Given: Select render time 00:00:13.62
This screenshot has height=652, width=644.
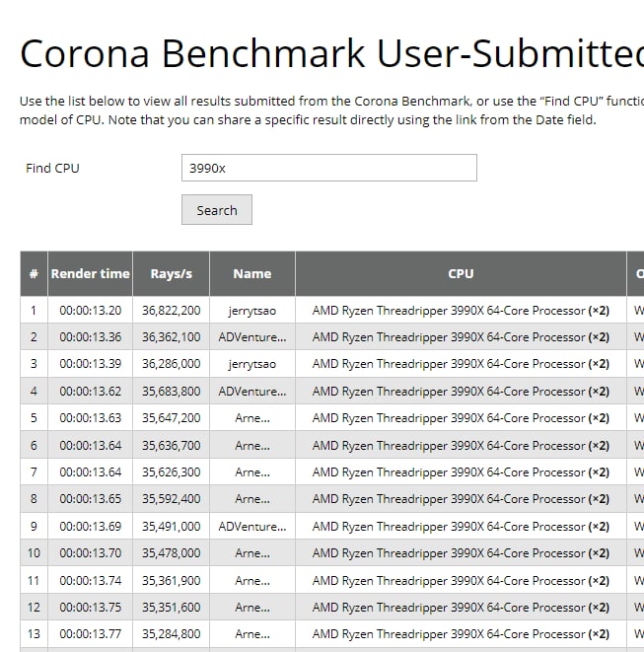Looking at the screenshot, I should 90,392.
